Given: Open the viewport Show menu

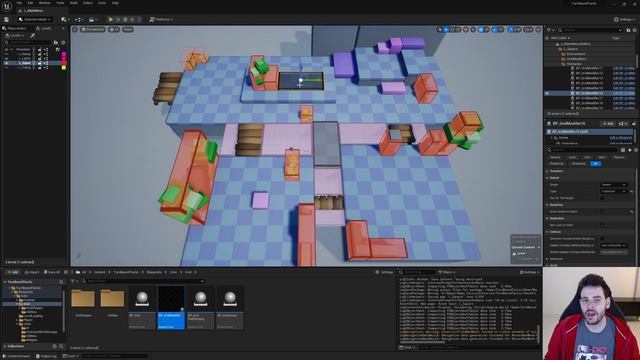Looking at the screenshot, I should [128, 30].
